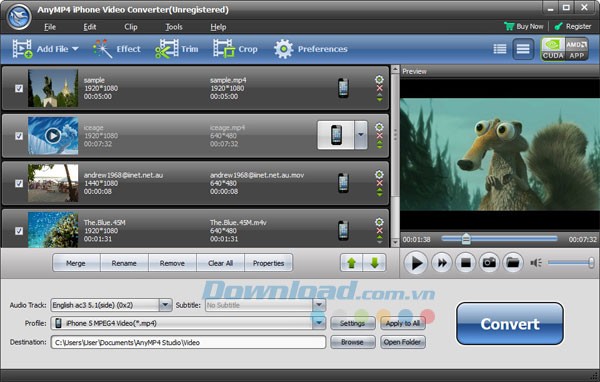This screenshot has width=600, height=382.
Task: Open Subtitle dropdown
Action: (x=319, y=305)
